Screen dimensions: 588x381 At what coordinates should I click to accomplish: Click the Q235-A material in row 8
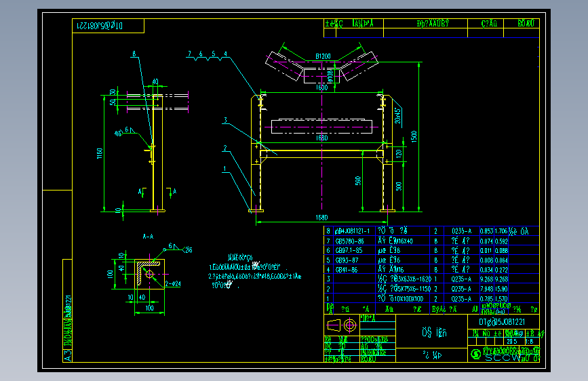click(462, 231)
